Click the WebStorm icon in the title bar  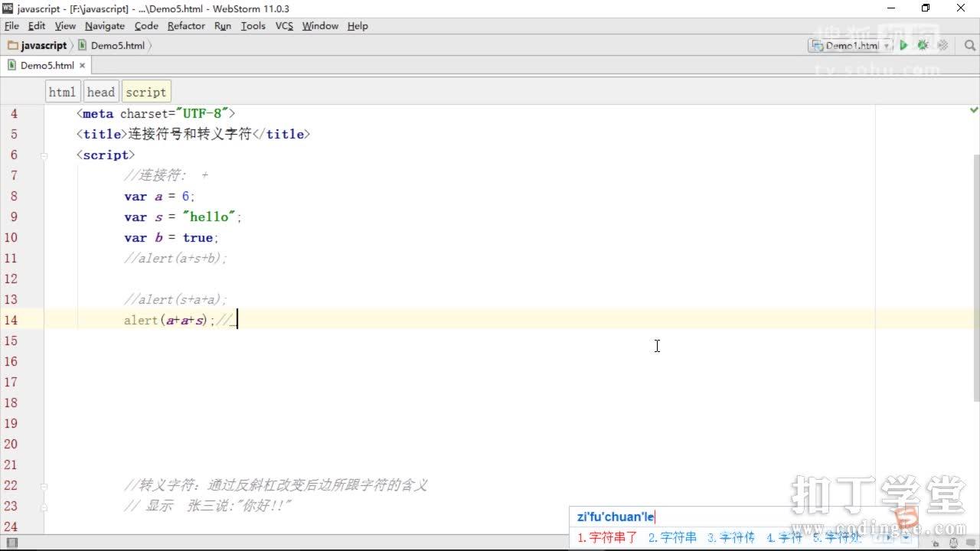(x=8, y=8)
